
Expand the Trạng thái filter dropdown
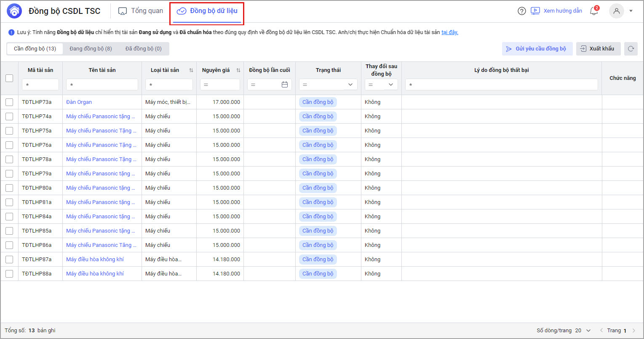[x=350, y=85]
